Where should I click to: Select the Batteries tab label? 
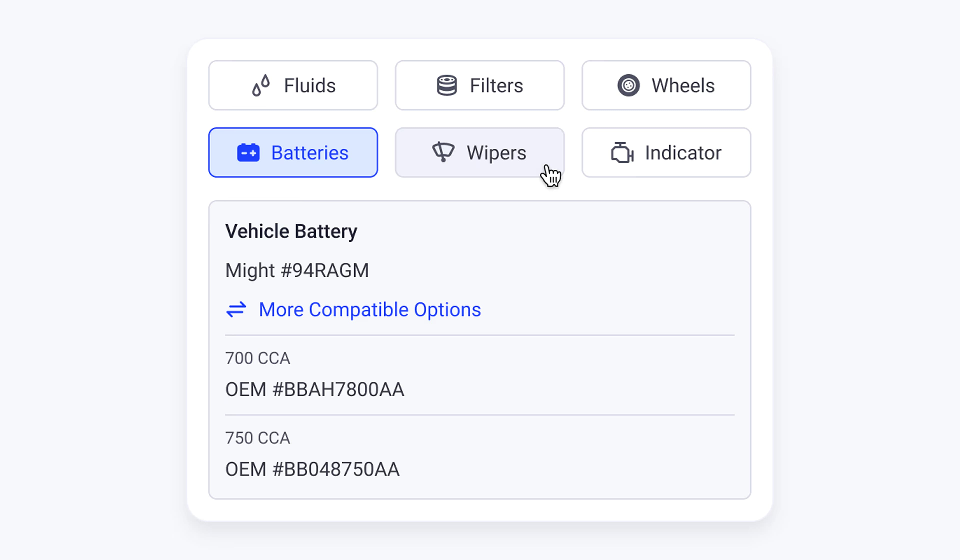(x=310, y=153)
